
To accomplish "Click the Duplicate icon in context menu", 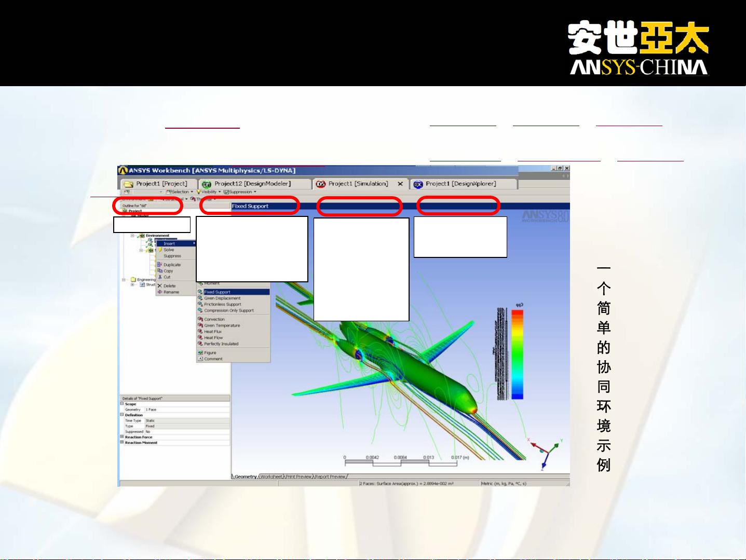I will coord(160,265).
